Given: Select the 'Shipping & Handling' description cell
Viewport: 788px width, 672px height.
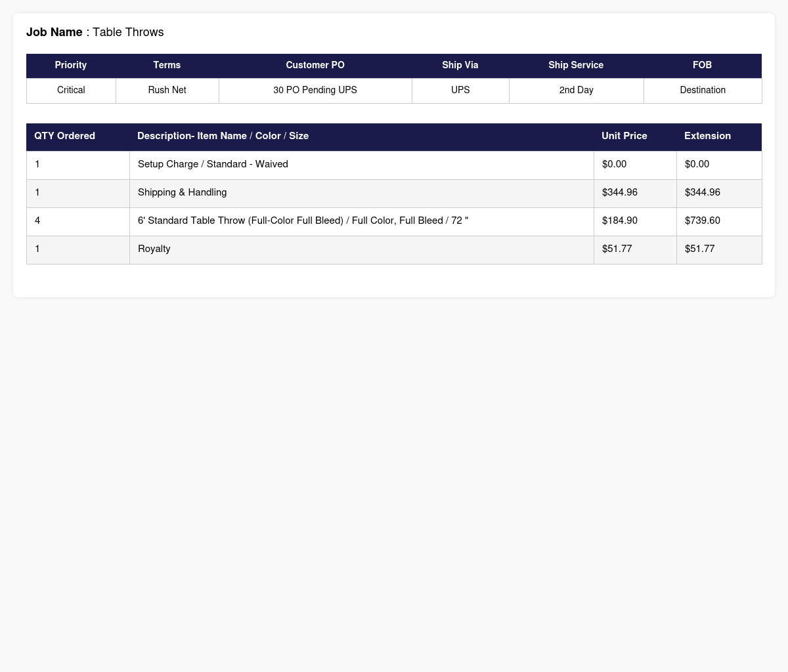Looking at the screenshot, I should [x=362, y=193].
